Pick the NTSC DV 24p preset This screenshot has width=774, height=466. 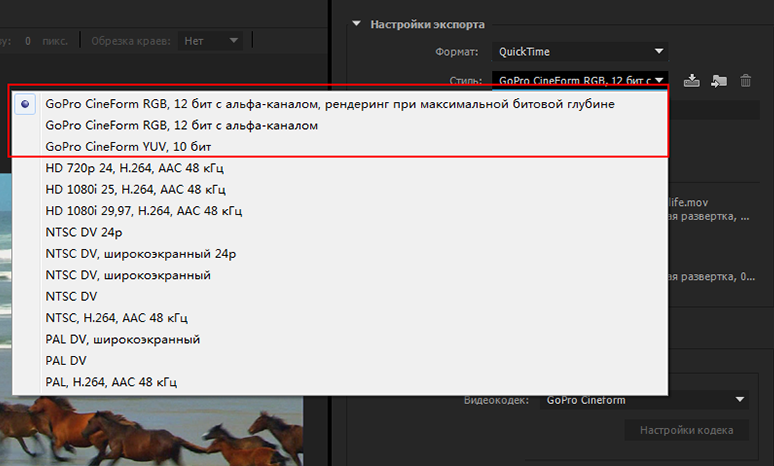341,232
